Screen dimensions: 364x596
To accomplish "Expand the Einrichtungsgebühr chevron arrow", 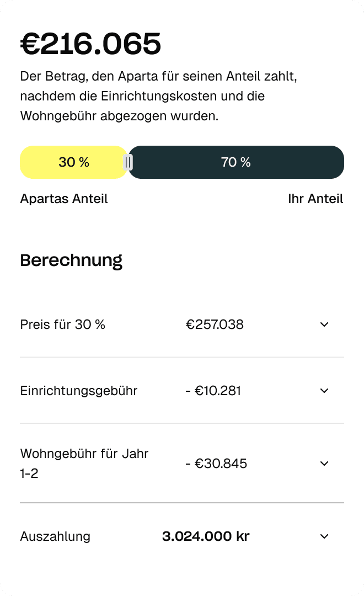I will tap(324, 391).
